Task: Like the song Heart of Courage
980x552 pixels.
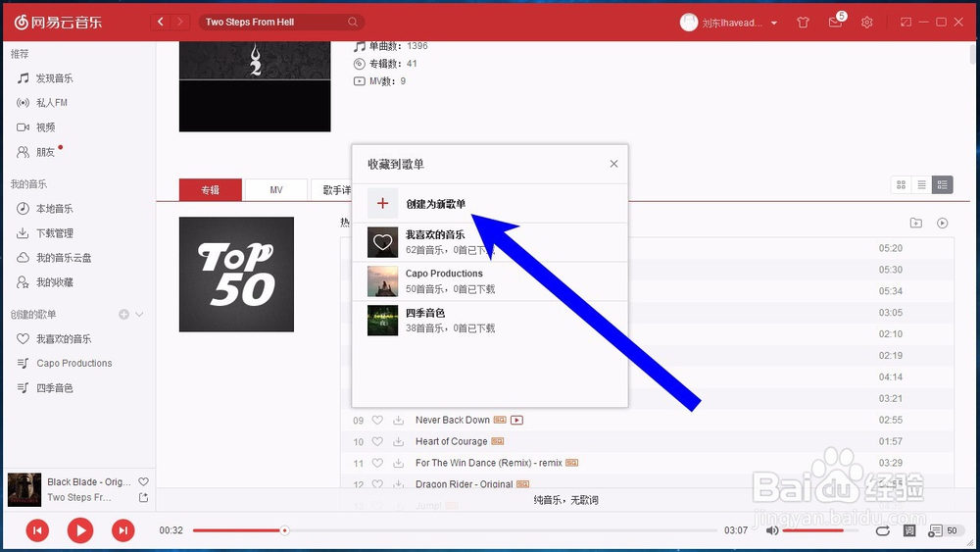Action: (377, 441)
